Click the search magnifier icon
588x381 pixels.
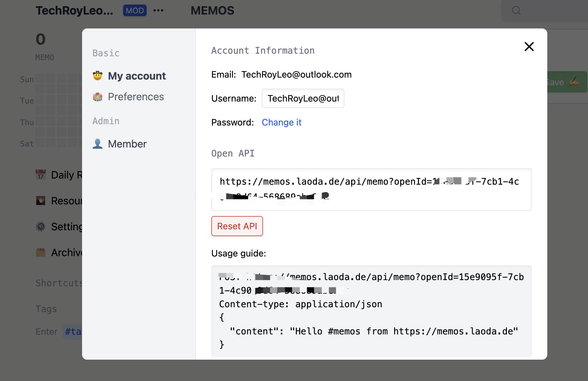pyautogui.click(x=516, y=11)
